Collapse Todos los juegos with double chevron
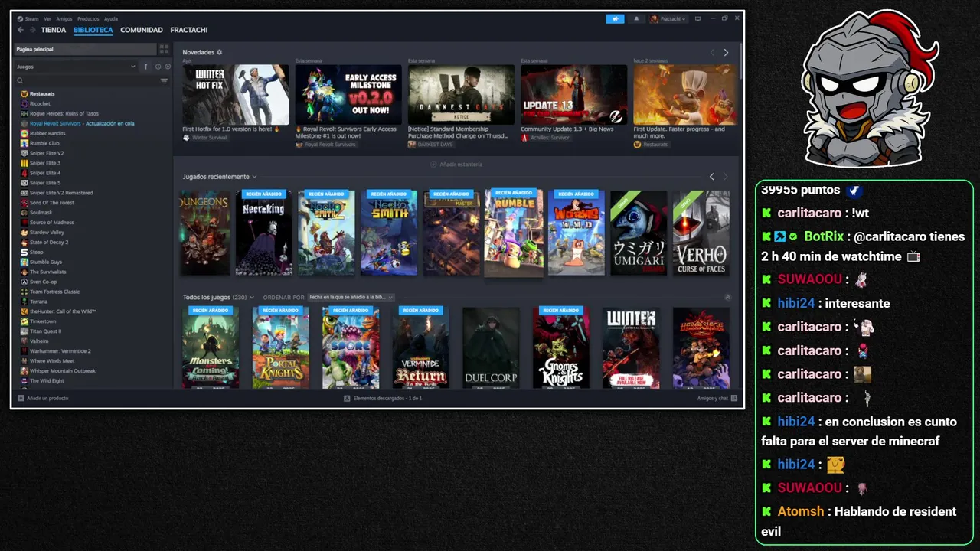980x551 pixels. coord(727,297)
